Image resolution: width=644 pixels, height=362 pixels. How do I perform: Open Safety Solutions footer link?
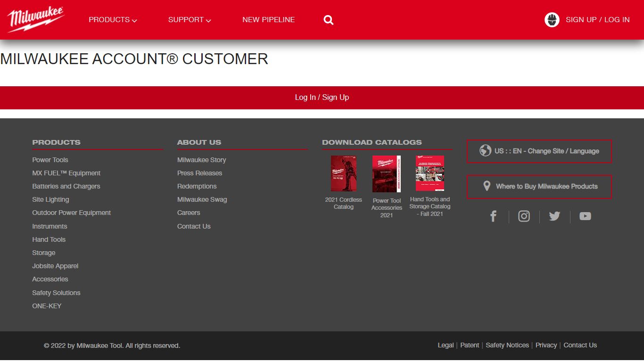pyautogui.click(x=56, y=293)
